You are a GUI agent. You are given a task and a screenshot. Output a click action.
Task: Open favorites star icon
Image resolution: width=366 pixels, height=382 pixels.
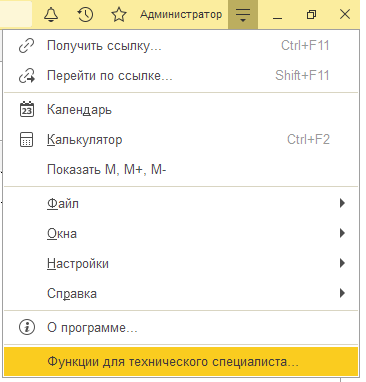tap(119, 15)
